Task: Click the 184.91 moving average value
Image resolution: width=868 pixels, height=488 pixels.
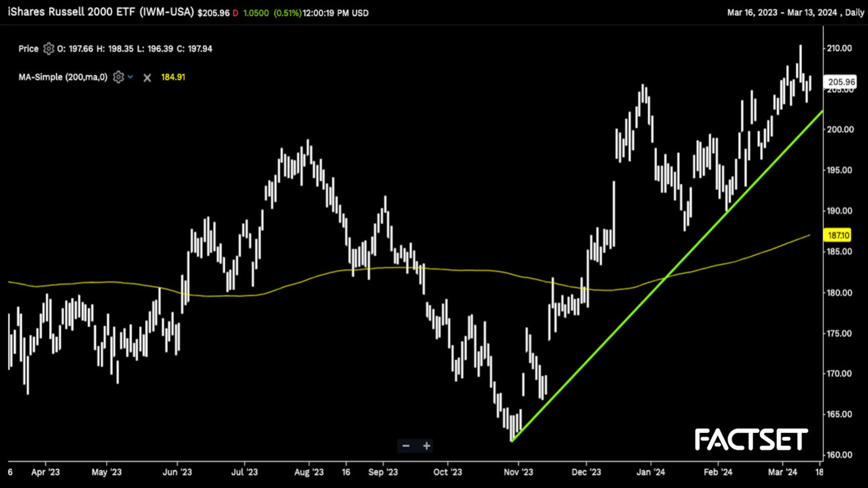Action: click(x=173, y=77)
